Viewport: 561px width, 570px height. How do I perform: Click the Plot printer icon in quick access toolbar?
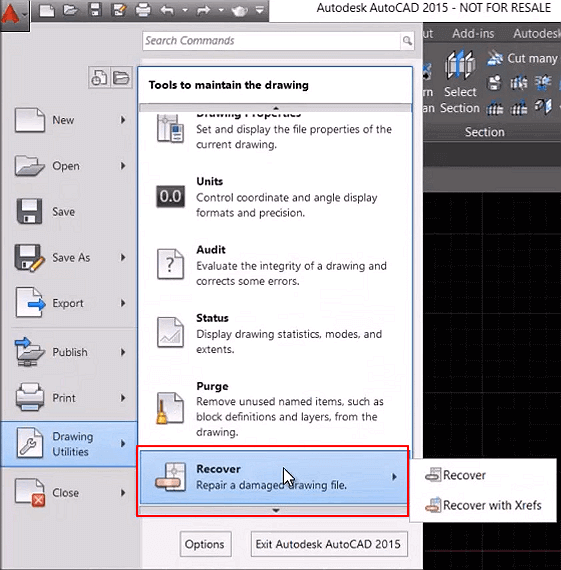click(143, 10)
